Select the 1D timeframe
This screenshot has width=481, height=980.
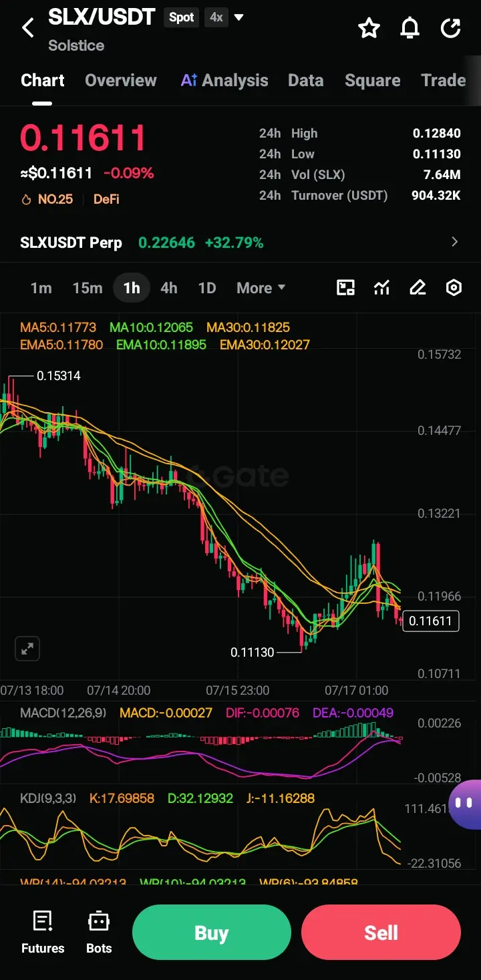pos(207,288)
